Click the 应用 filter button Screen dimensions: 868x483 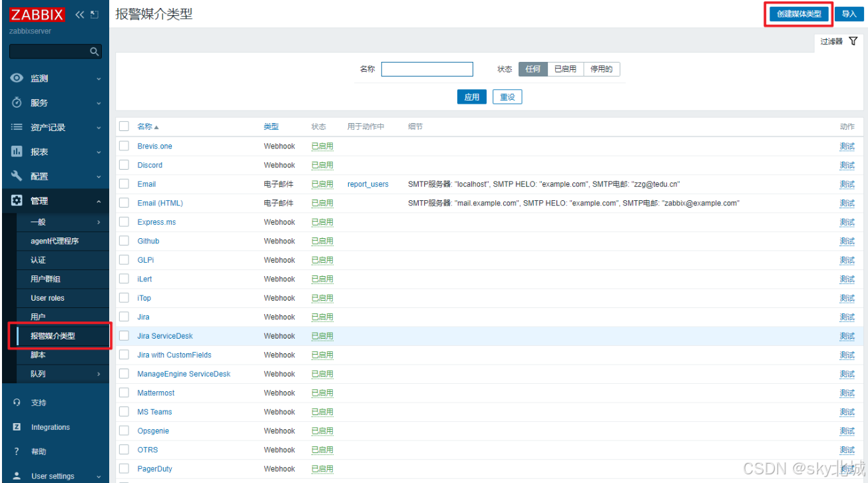[x=472, y=97]
